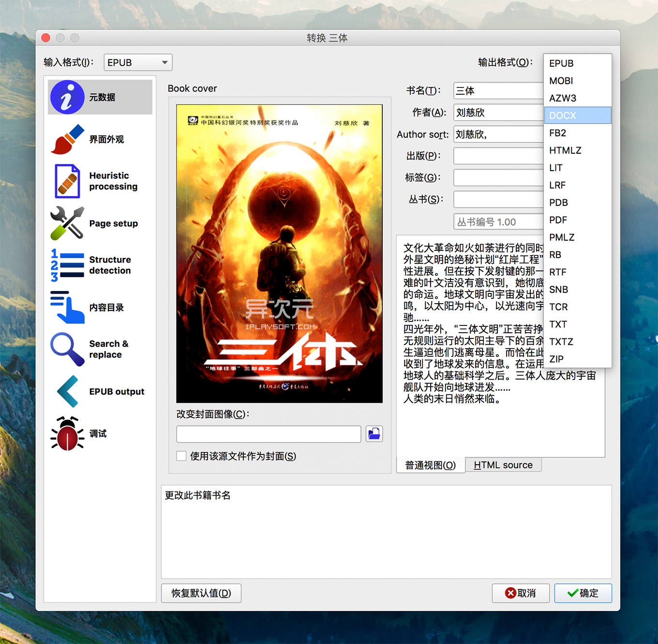
Task: Choose AZW3 in output format list
Action: [x=578, y=98]
